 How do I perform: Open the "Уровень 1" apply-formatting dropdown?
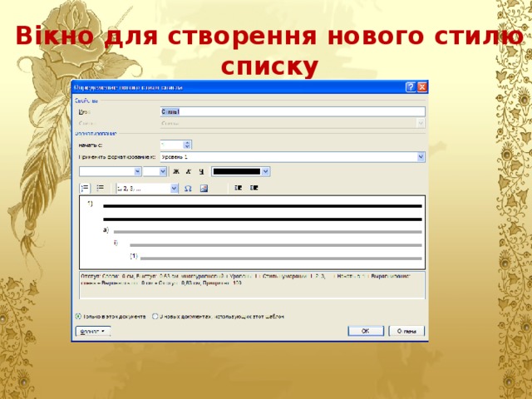tap(421, 157)
